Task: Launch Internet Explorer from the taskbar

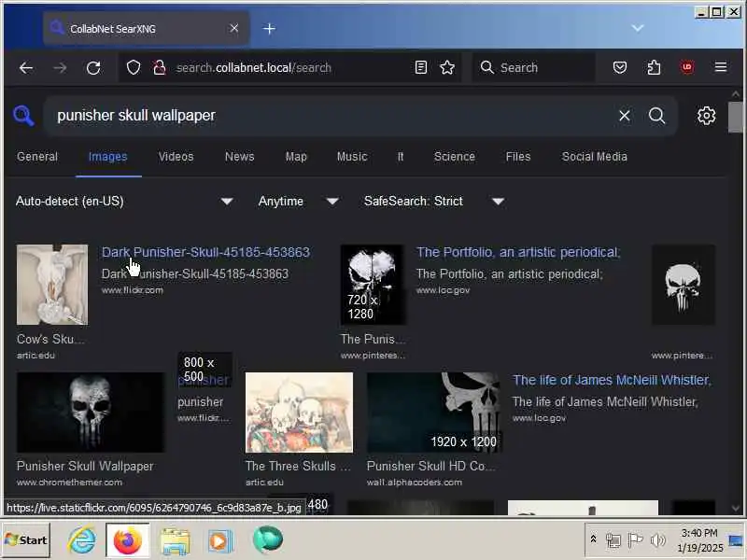Action: (81, 540)
